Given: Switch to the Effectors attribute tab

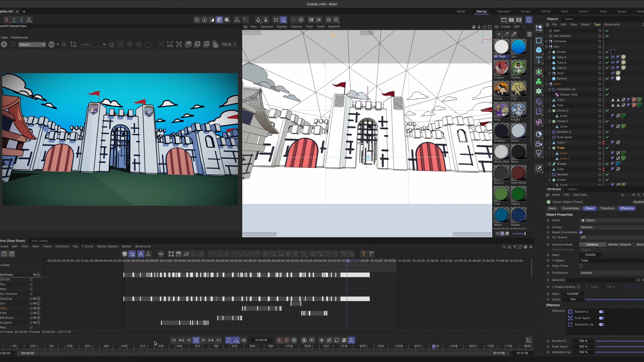Looking at the screenshot, I should point(627,208).
